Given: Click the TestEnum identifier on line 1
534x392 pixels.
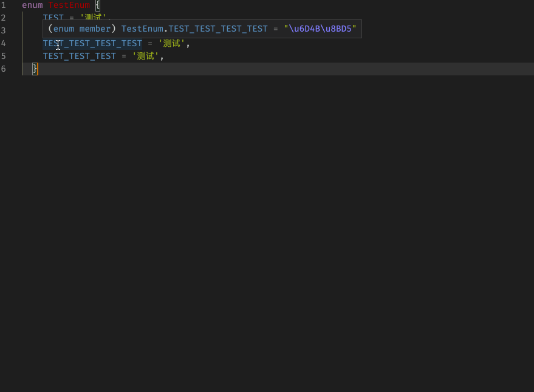Looking at the screenshot, I should click(69, 5).
